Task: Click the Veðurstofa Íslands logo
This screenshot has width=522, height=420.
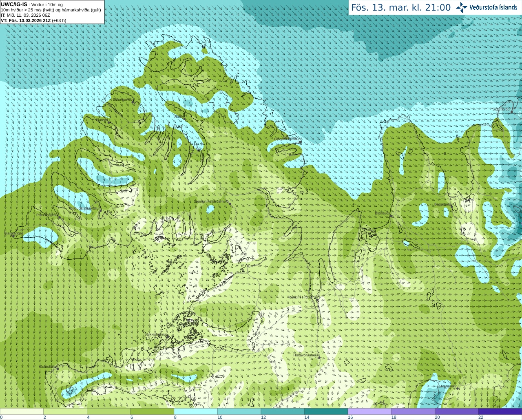Action: pyautogui.click(x=487, y=7)
